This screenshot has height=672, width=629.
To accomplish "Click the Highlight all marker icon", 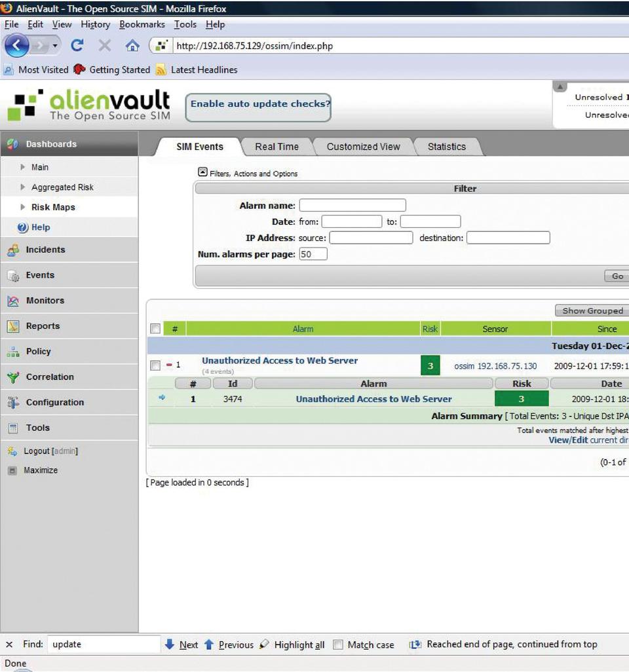I will point(265,644).
